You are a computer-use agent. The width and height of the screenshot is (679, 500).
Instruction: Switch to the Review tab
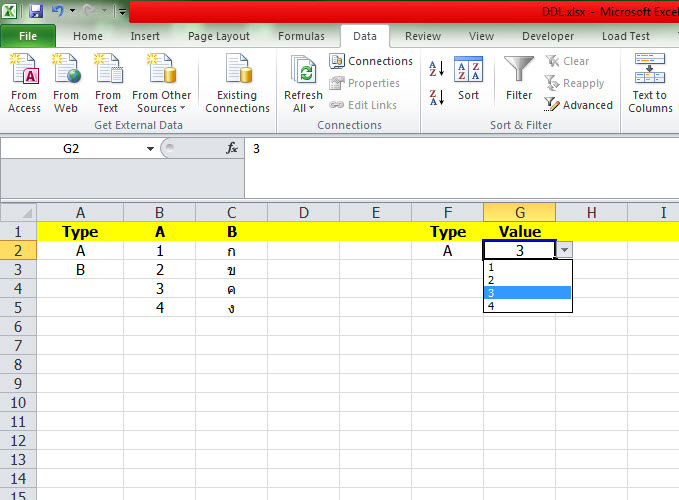click(x=423, y=36)
